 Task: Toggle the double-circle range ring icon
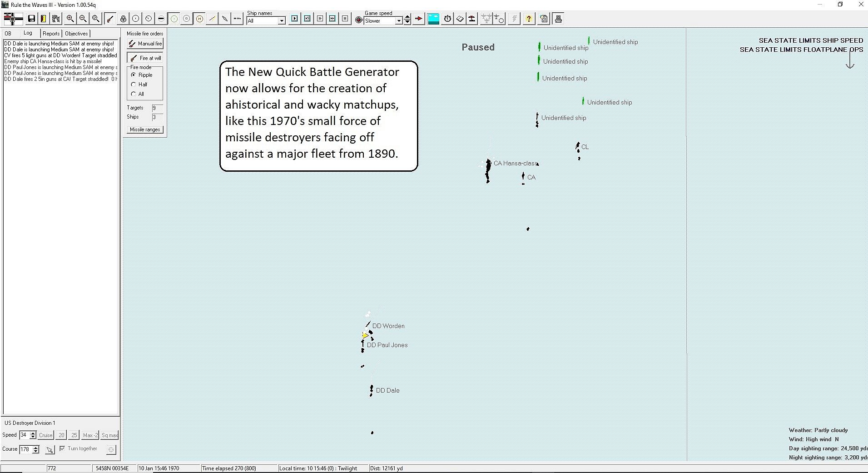tap(187, 19)
